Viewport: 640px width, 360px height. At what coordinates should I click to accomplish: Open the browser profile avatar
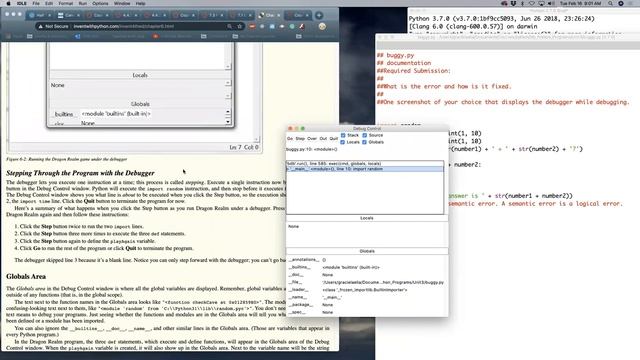[322, 26]
